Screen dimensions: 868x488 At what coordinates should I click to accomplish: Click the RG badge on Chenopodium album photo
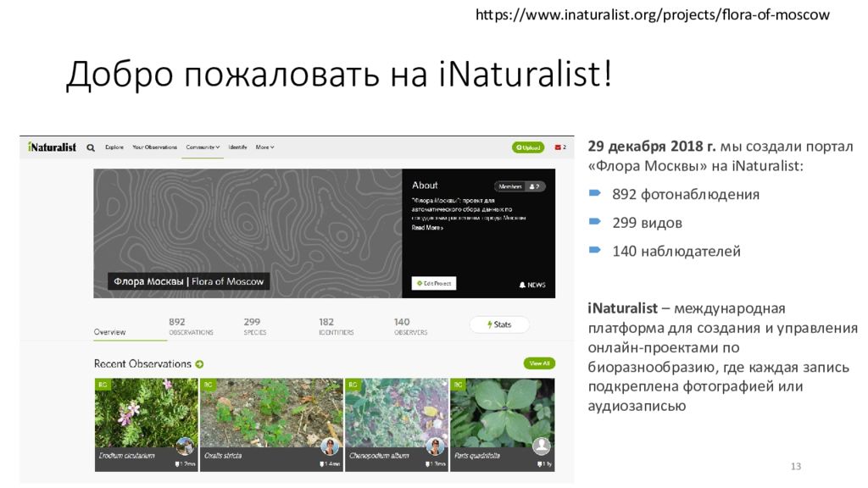click(x=353, y=385)
